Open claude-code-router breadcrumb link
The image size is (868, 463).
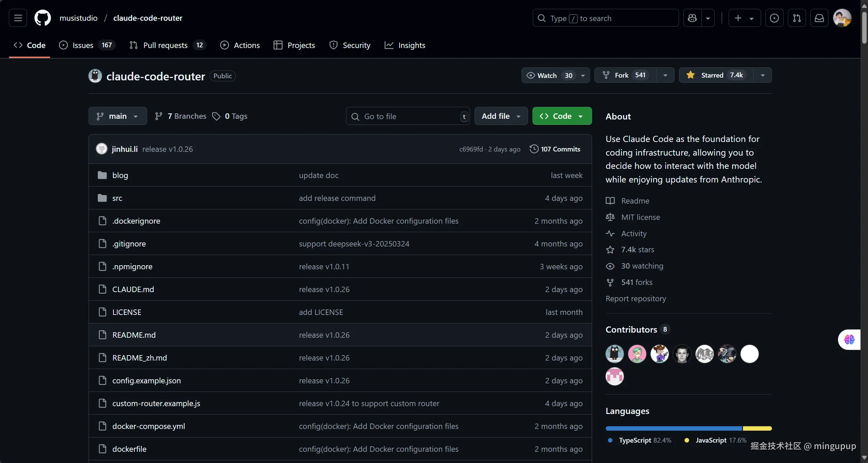(148, 18)
